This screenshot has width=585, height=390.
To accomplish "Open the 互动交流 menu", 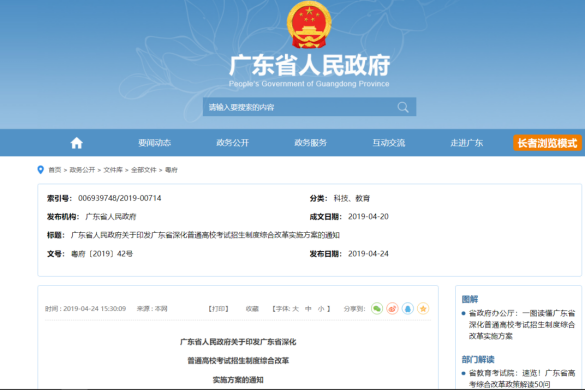I will 389,143.
